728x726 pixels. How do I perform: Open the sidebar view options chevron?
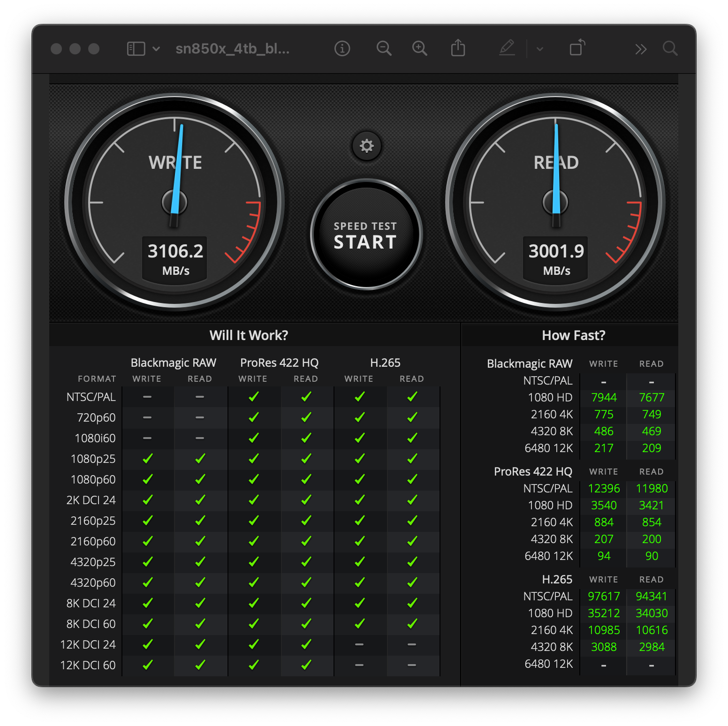156,49
